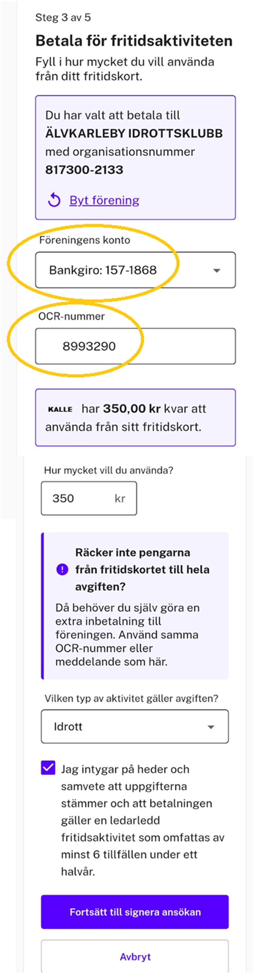Click the amount field showing 350

[x=88, y=498]
